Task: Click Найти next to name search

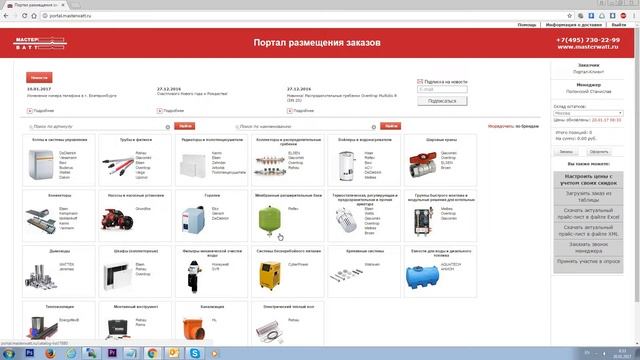Action: (390, 126)
